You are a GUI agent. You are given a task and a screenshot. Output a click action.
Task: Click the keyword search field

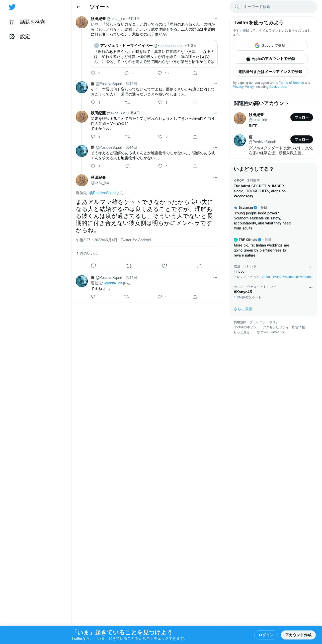pyautogui.click(x=273, y=7)
